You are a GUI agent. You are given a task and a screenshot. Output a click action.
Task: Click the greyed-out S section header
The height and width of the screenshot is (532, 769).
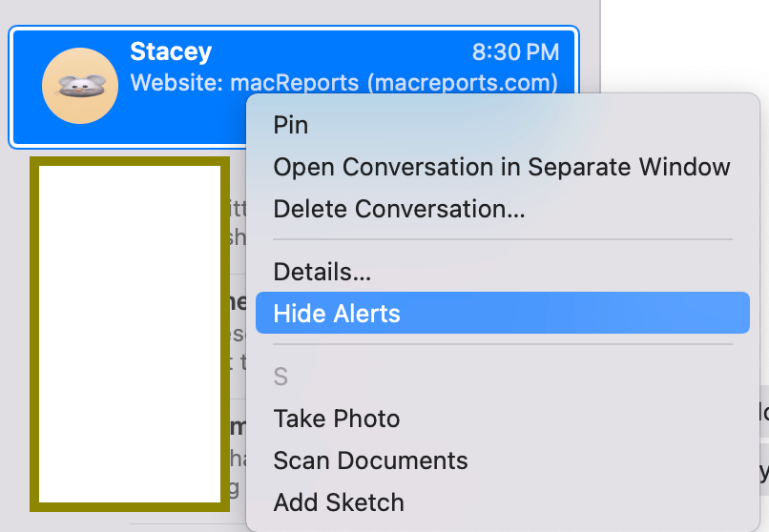tap(281, 377)
